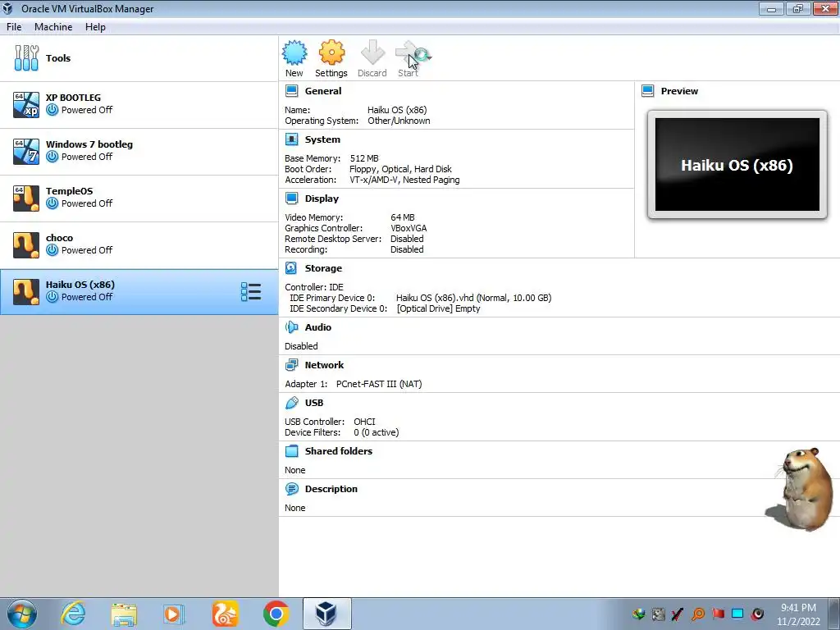Viewport: 840px width, 630px height.
Task: Click the Shared folders section icon
Action: (x=291, y=451)
